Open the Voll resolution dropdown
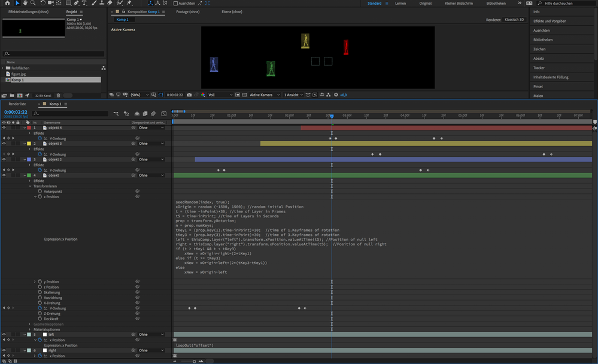 [x=220, y=95]
